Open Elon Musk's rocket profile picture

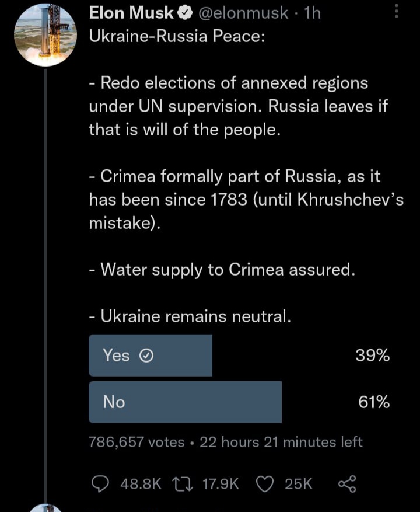[x=45, y=35]
